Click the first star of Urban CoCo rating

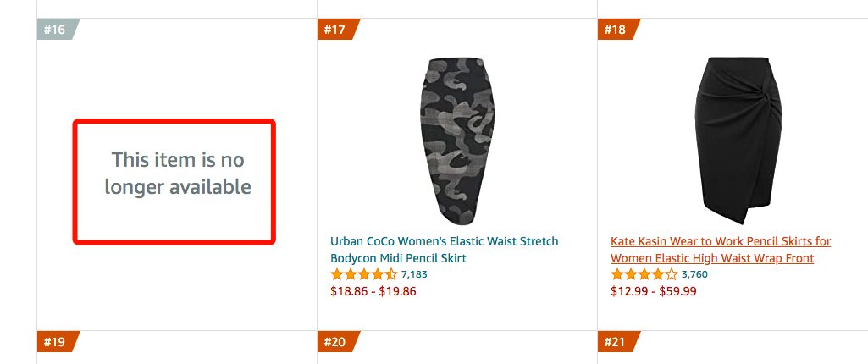pyautogui.click(x=337, y=274)
